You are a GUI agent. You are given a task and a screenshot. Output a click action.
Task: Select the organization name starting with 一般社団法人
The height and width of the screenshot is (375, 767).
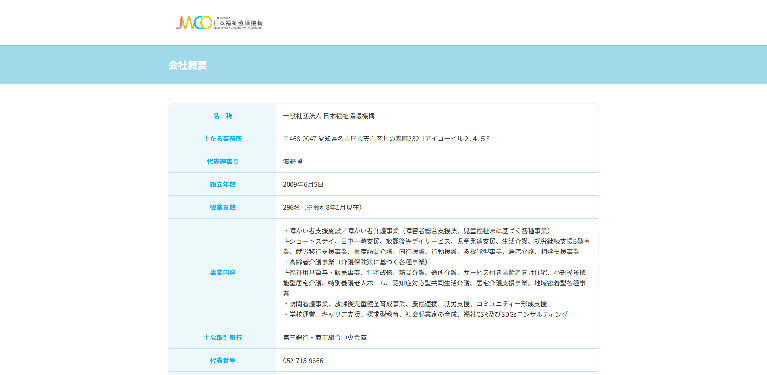[x=329, y=116]
